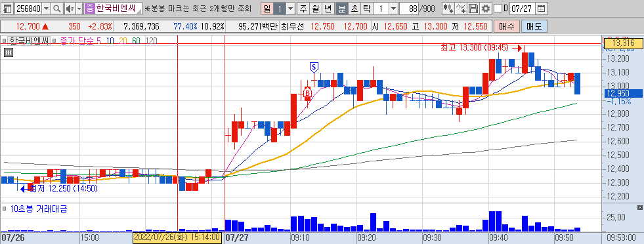Click the 10-period moving average label

[x=110, y=40]
